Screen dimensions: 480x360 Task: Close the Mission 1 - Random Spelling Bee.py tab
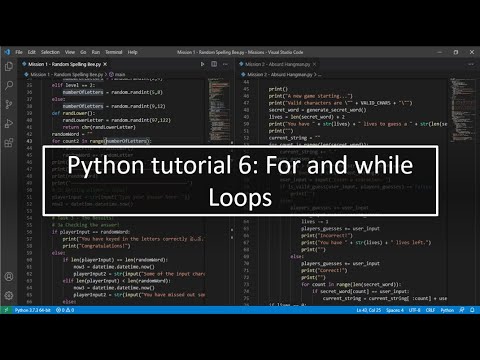(105, 64)
